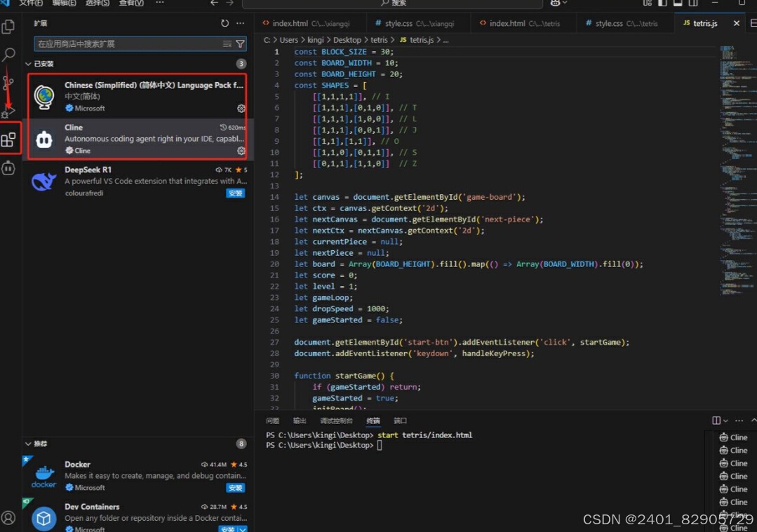Viewport: 757px width, 532px height.
Task: Switch to the index.html tetris tab
Action: coord(524,23)
